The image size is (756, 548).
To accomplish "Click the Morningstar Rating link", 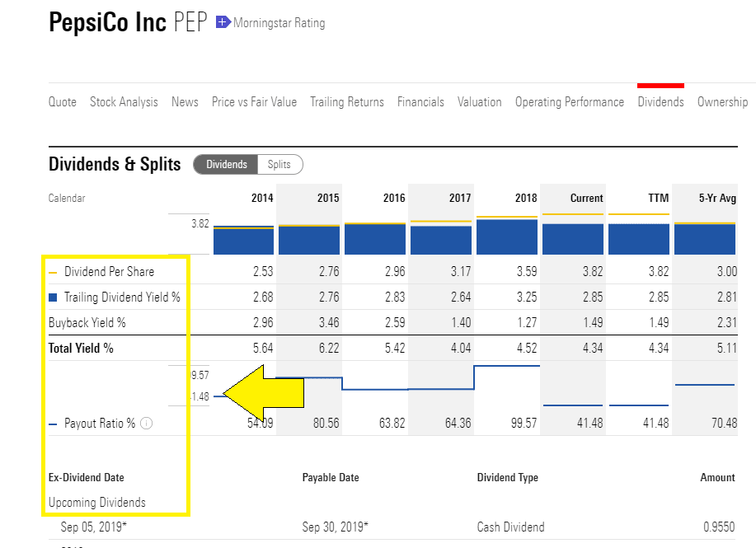I will pos(279,22).
